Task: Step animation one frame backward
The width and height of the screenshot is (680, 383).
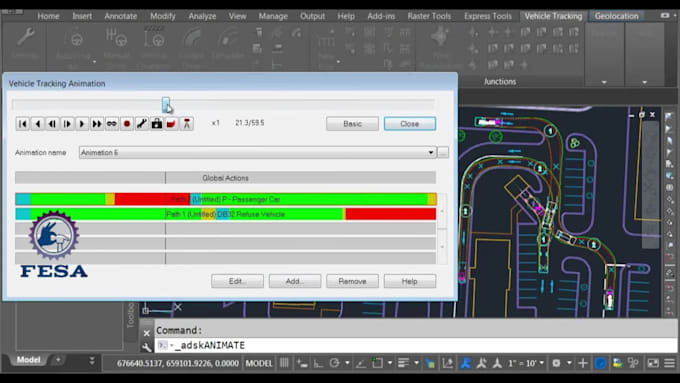Action: click(x=52, y=124)
